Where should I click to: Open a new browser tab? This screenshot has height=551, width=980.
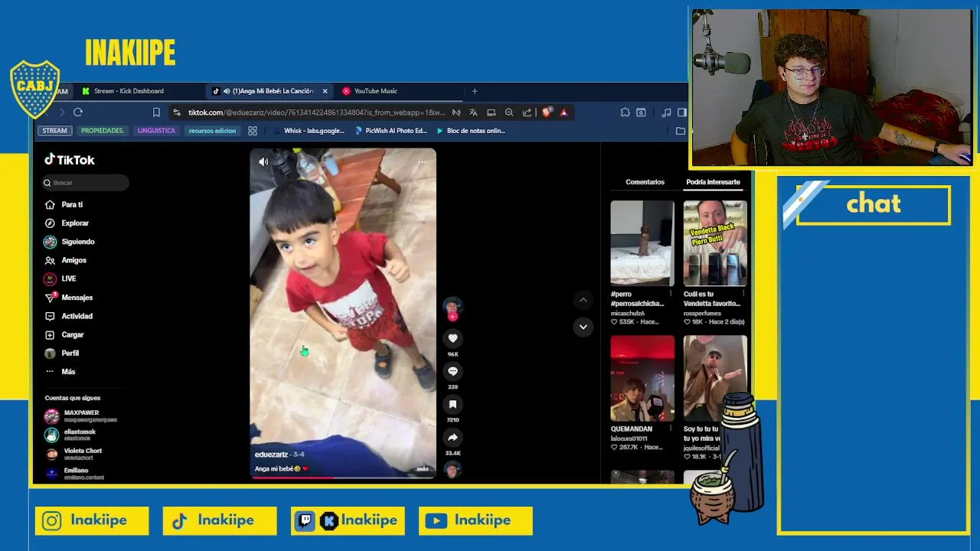coord(474,91)
